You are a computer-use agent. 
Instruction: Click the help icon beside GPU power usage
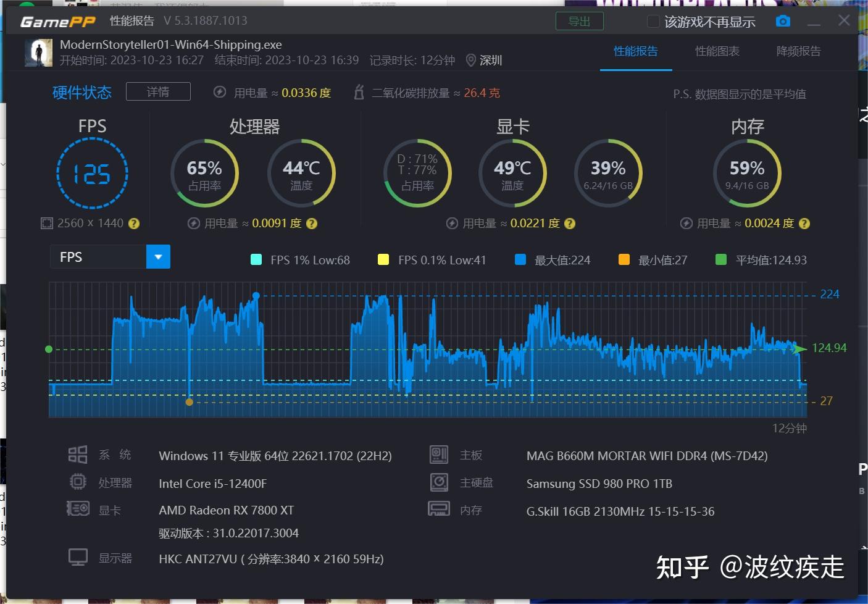coord(570,224)
